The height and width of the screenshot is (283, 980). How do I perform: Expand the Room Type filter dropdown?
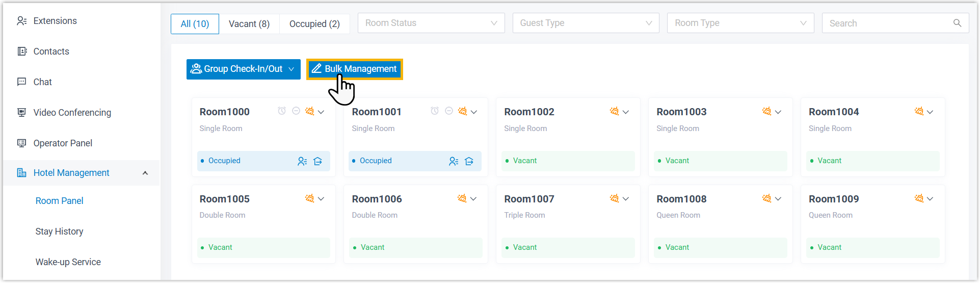(x=740, y=23)
